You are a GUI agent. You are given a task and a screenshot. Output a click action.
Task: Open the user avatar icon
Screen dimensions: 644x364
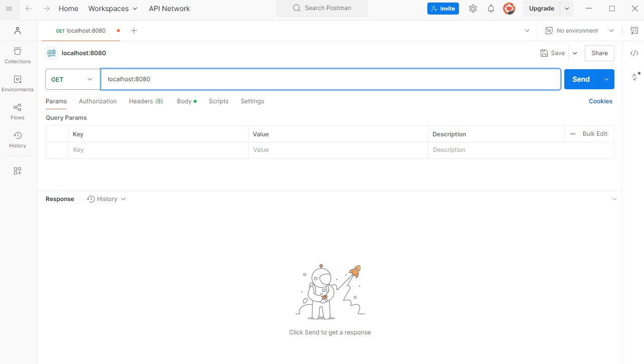coord(509,9)
